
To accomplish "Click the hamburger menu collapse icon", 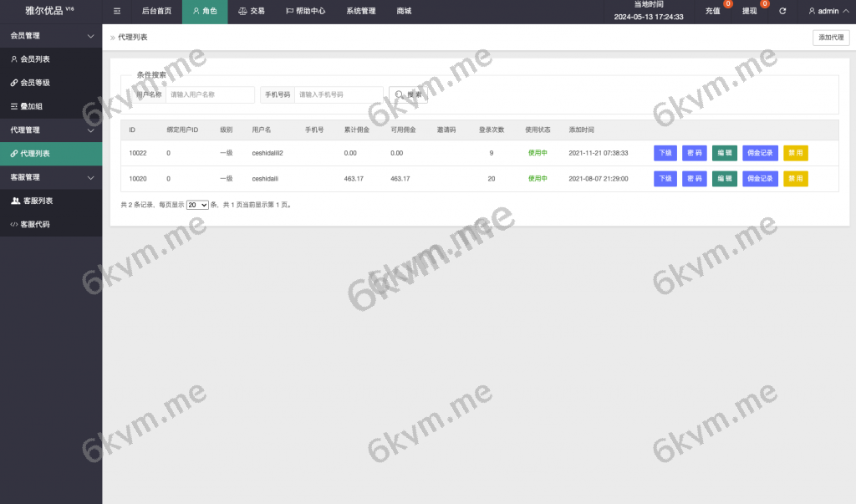I will [x=117, y=12].
